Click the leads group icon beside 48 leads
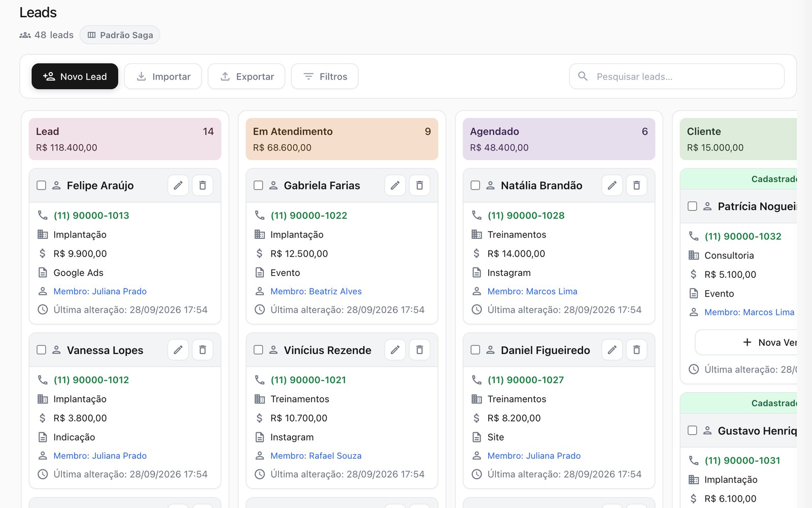Image resolution: width=812 pixels, height=508 pixels. [25, 35]
